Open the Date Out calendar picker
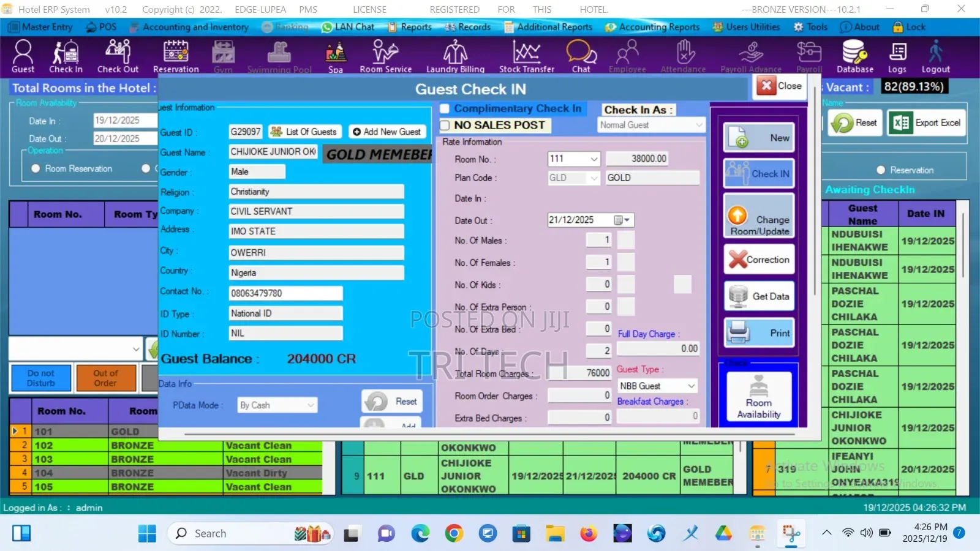 [x=622, y=220]
